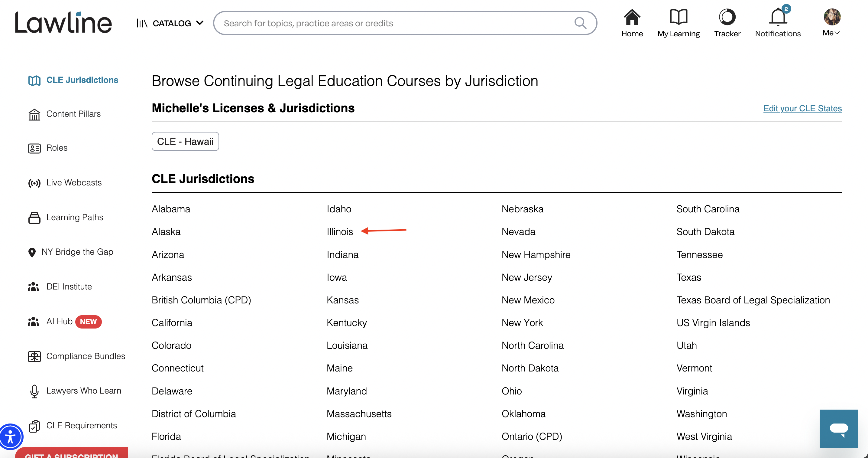Focus the course search field
Image resolution: width=868 pixels, height=458 pixels.
click(405, 23)
